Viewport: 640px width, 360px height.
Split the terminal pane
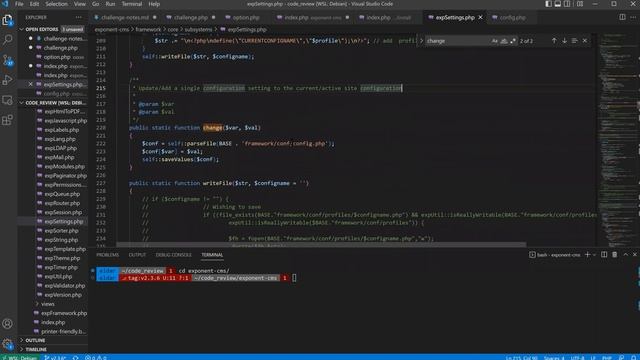604,255
